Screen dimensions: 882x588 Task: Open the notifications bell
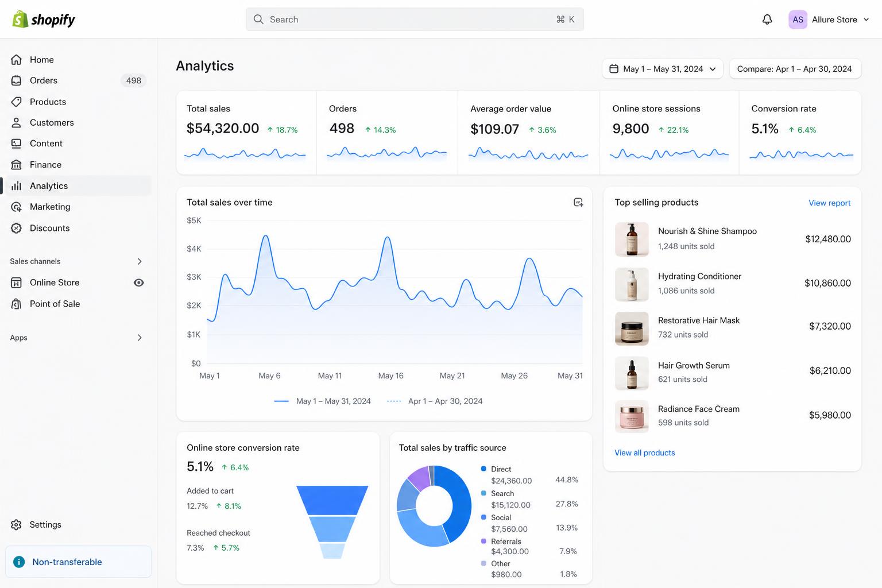767,20
